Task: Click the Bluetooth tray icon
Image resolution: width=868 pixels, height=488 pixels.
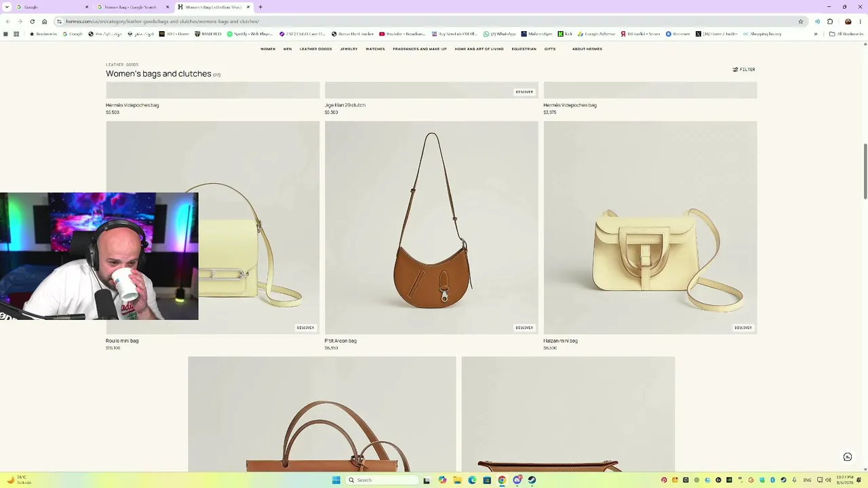Action: [x=772, y=481]
